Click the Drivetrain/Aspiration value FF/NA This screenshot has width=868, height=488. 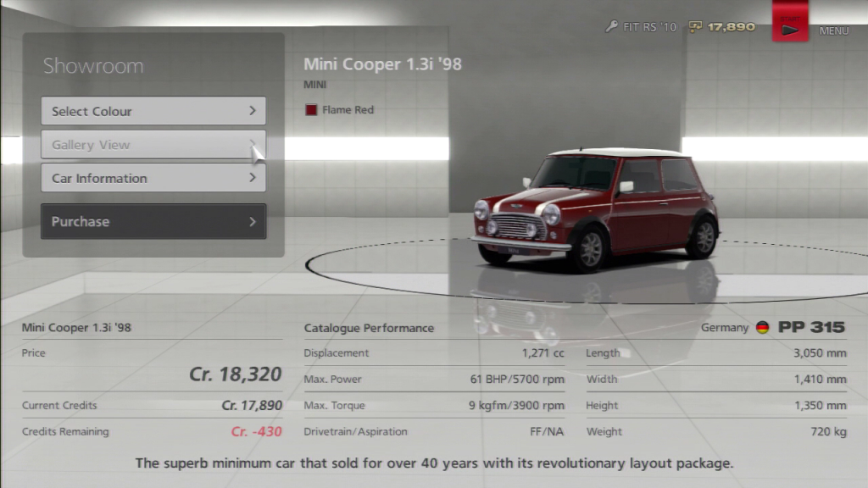[x=547, y=431]
